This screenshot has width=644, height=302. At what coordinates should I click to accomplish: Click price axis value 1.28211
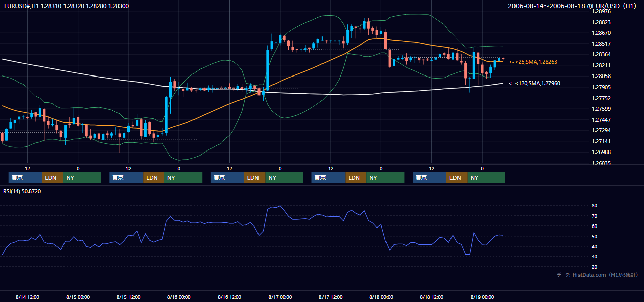click(x=601, y=65)
